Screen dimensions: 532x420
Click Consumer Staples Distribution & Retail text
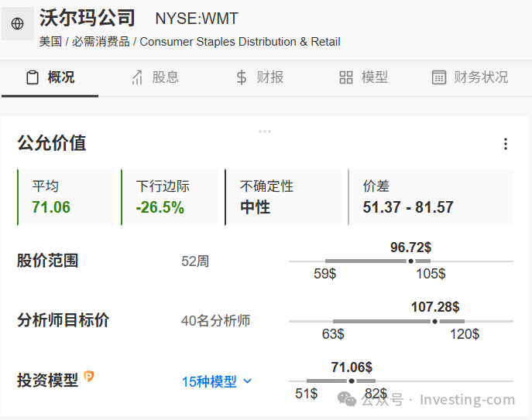[240, 42]
